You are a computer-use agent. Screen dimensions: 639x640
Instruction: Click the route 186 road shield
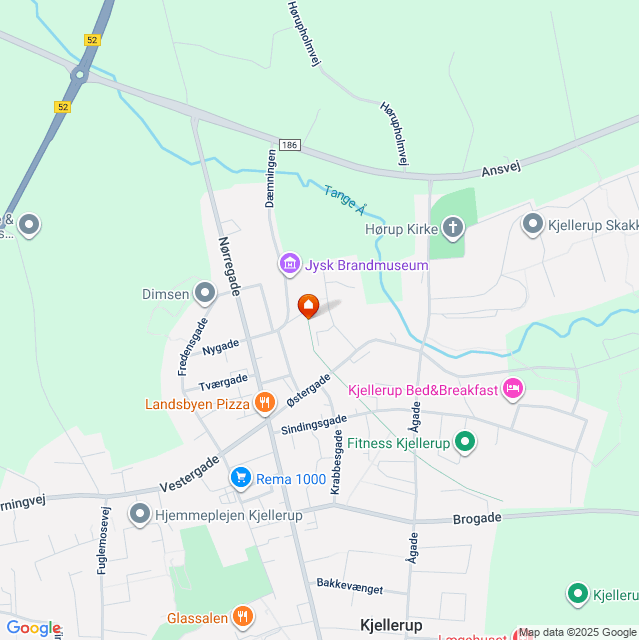point(290,145)
